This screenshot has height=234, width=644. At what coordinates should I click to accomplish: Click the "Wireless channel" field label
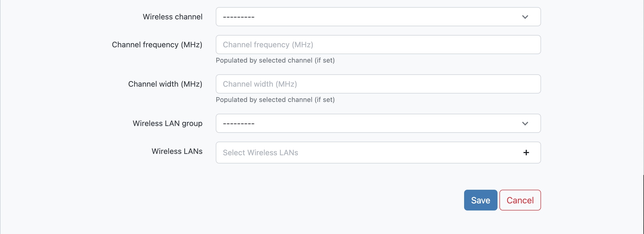tap(173, 17)
